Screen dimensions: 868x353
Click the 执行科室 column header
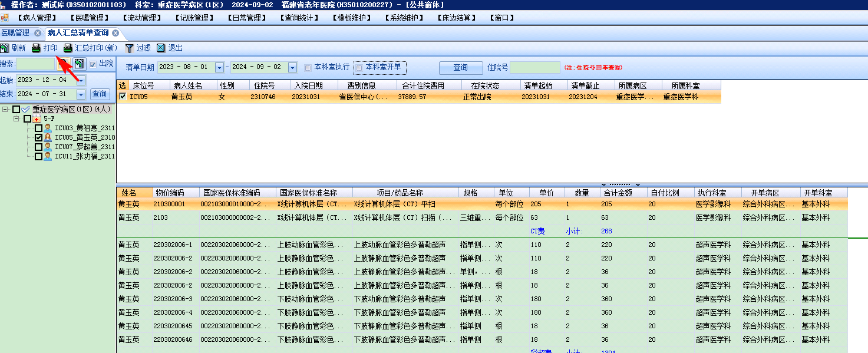[x=718, y=193]
